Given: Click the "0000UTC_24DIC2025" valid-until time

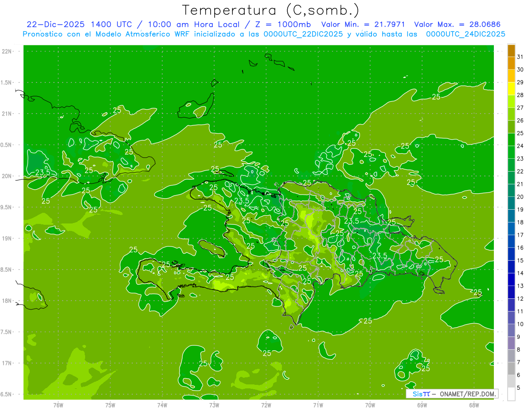Looking at the screenshot, I should pos(465,34).
